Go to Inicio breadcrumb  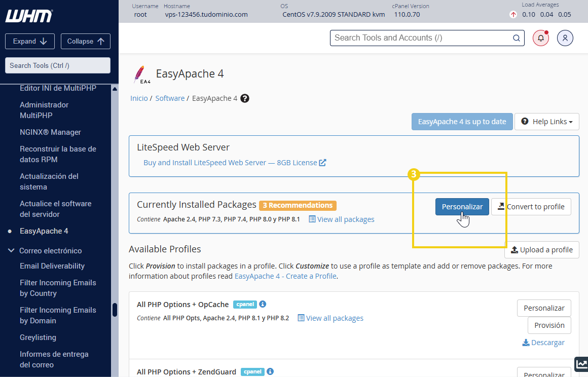pyautogui.click(x=139, y=98)
